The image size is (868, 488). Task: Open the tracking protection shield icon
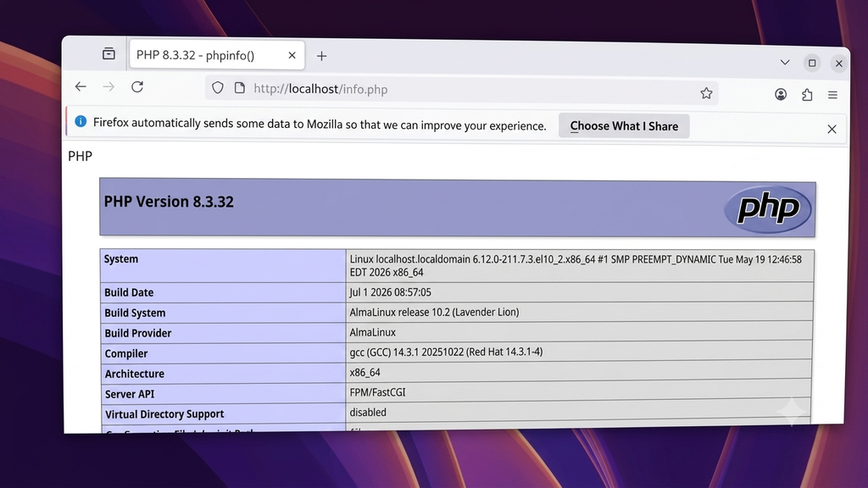(218, 88)
